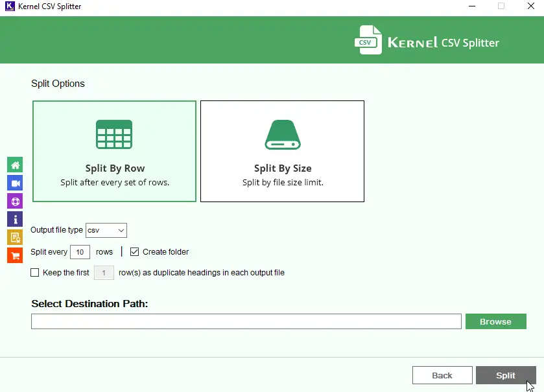544x392 pixels.
Task: Click the 'Kernel CSV Splitter' title bar text
Action: tap(50, 6)
